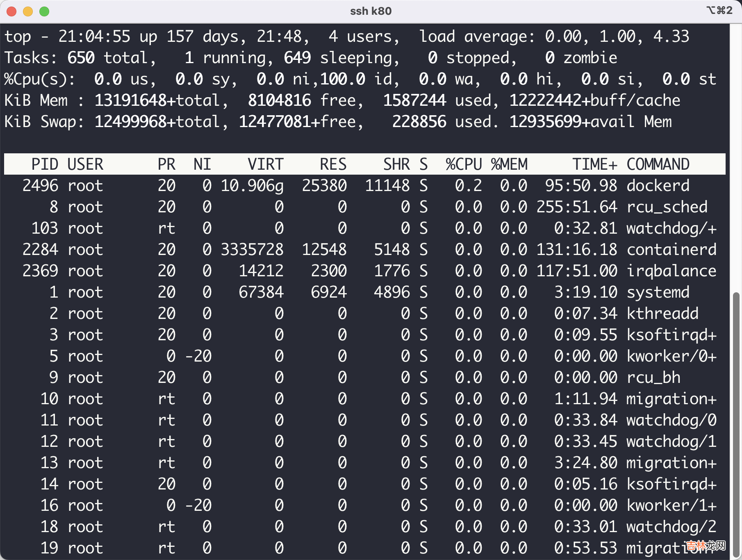Click PID 2369 in process list

coord(40,271)
